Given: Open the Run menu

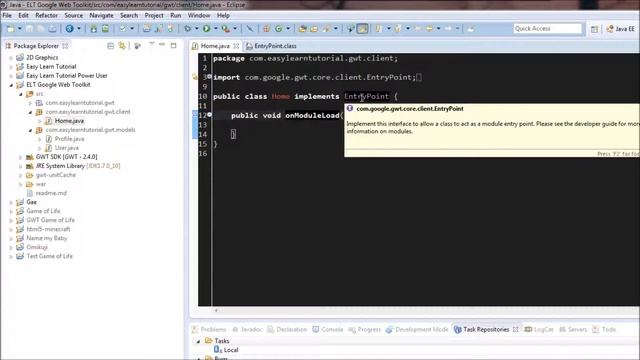Looking at the screenshot, I should click(176, 16).
